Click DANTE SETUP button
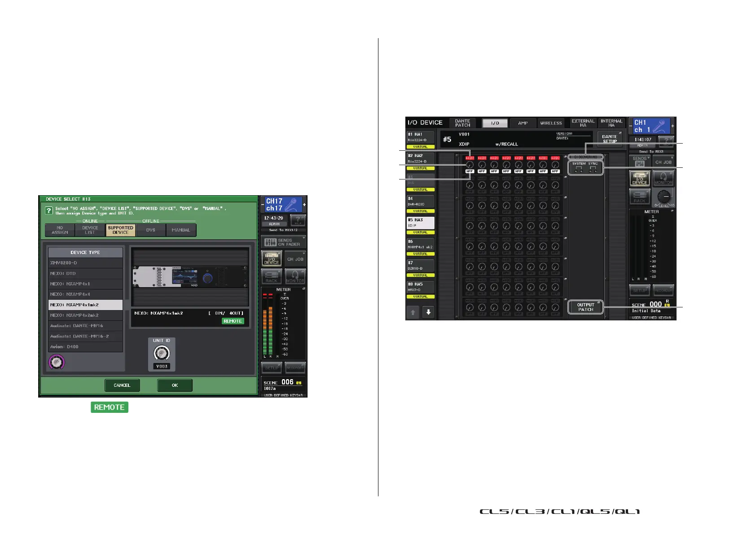The height and width of the screenshot is (534, 756). (x=610, y=139)
